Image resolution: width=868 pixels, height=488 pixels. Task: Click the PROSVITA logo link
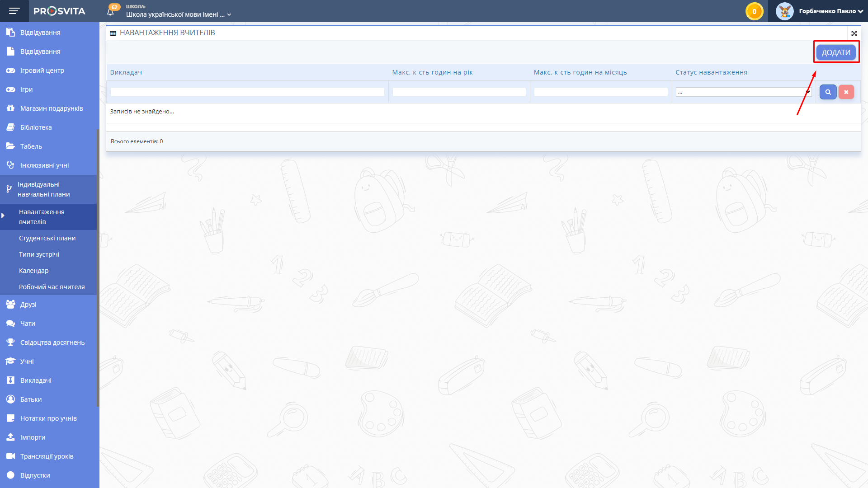(x=59, y=11)
